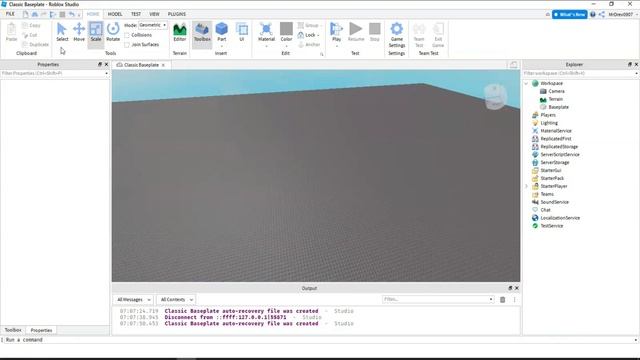Click the What's New button
Screen dimensions: 640x360
click(x=569, y=14)
